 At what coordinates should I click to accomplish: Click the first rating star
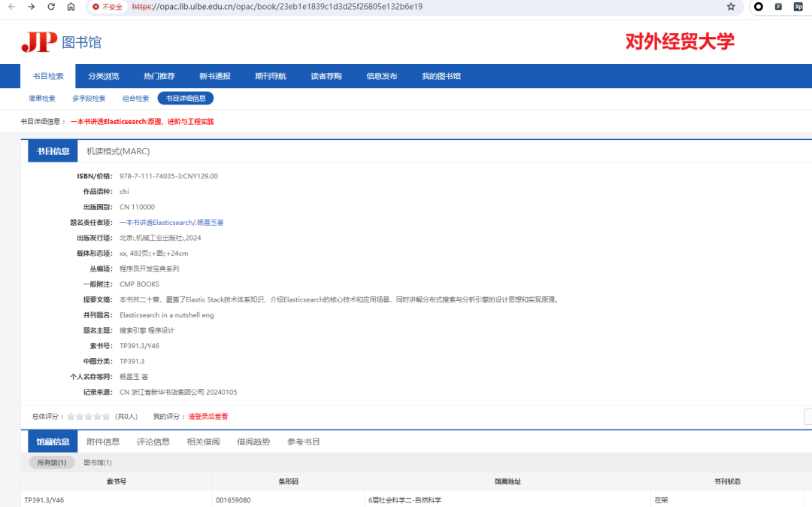coord(71,417)
